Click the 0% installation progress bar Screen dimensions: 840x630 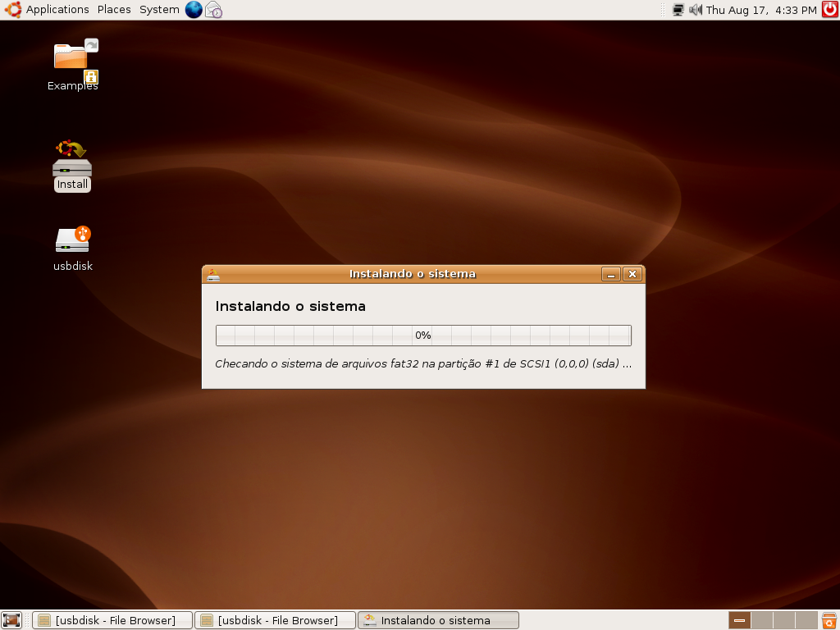(423, 336)
